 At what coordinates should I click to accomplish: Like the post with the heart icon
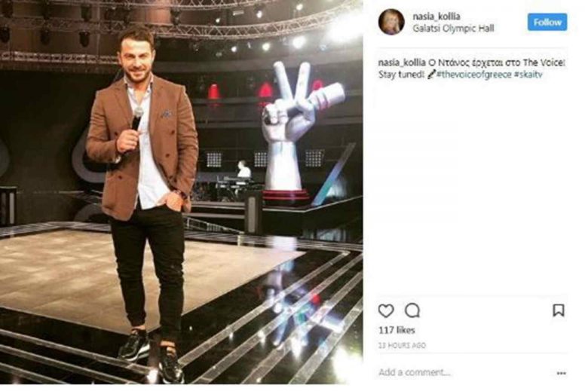(385, 310)
